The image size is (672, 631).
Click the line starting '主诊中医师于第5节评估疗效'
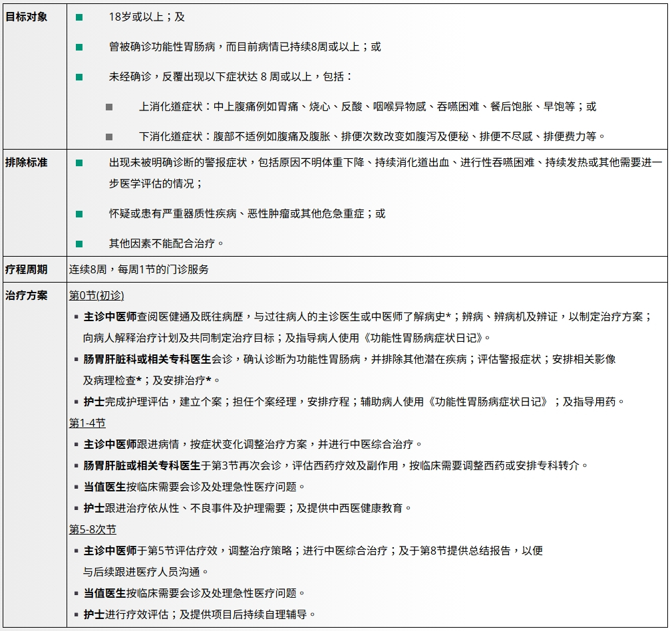pyautogui.click(x=313, y=551)
